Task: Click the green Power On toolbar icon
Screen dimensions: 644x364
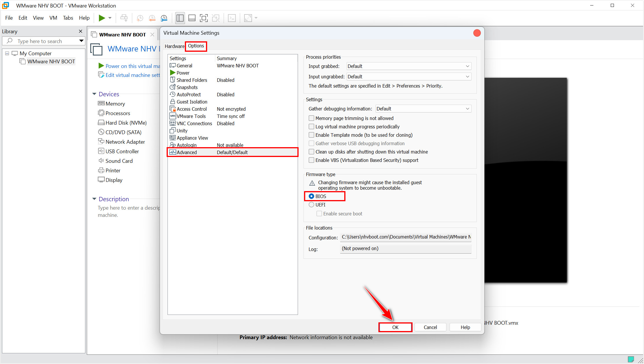Action: click(102, 18)
